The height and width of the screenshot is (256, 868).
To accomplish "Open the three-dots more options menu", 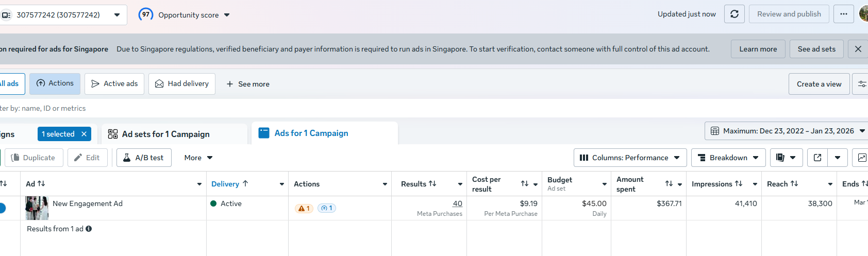I will [843, 14].
